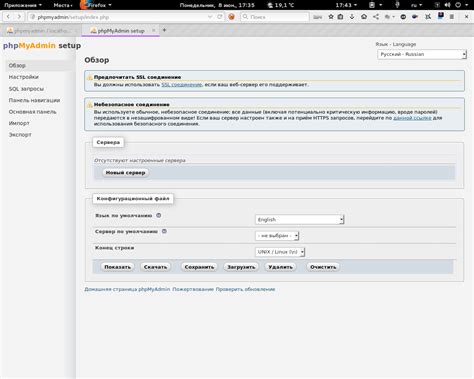Click the 'Очистить' button
474x379 pixels.
pos(323,267)
